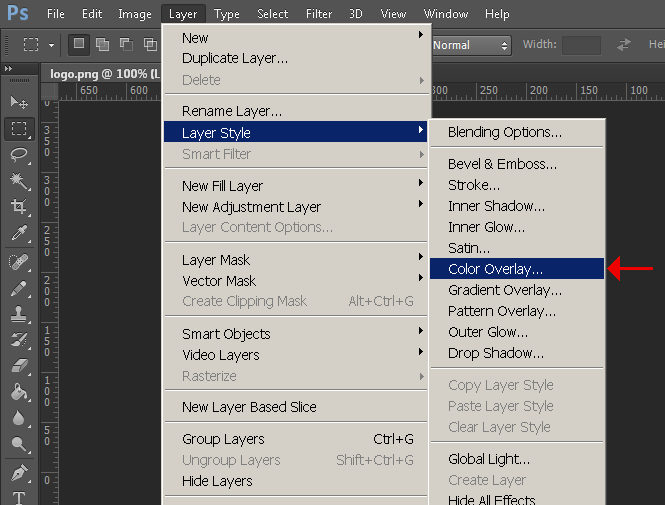Choose Gradient Overlay...
665x505 pixels.
click(517, 290)
